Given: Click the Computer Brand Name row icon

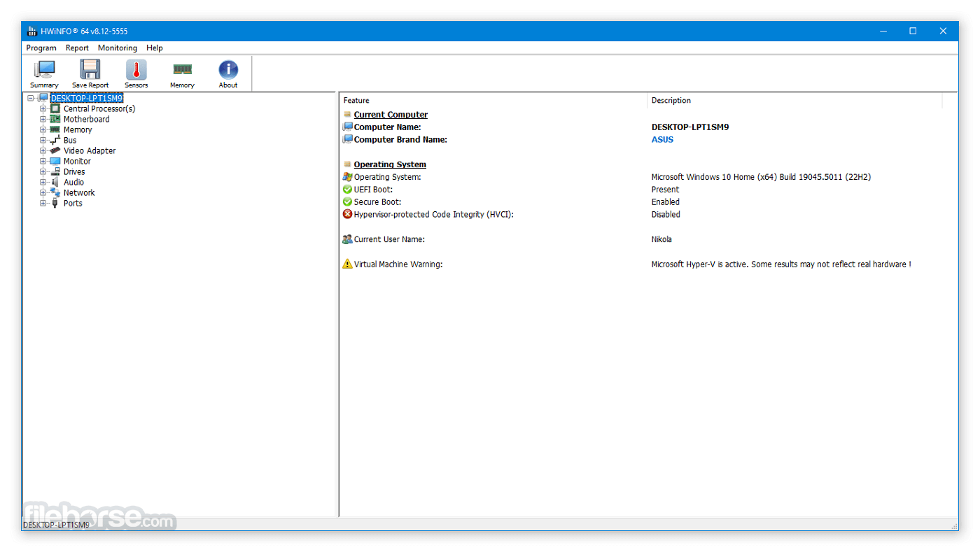Looking at the screenshot, I should 347,139.
